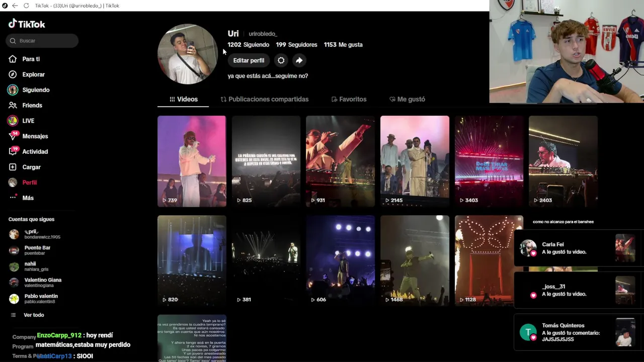
Task: Open the video with 3403 views
Action: coord(489,161)
